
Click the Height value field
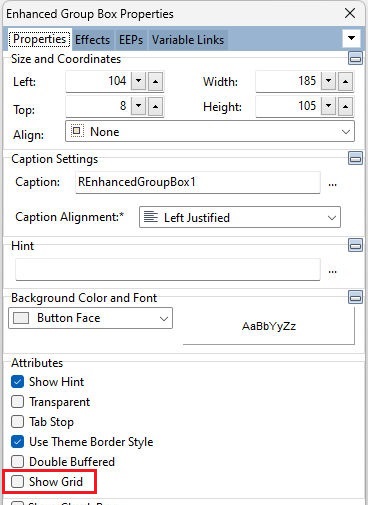(x=288, y=106)
